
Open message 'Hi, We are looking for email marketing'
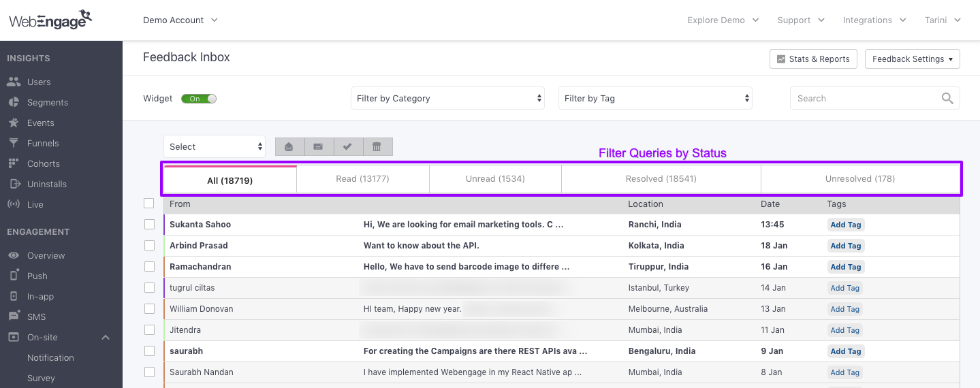(x=463, y=224)
